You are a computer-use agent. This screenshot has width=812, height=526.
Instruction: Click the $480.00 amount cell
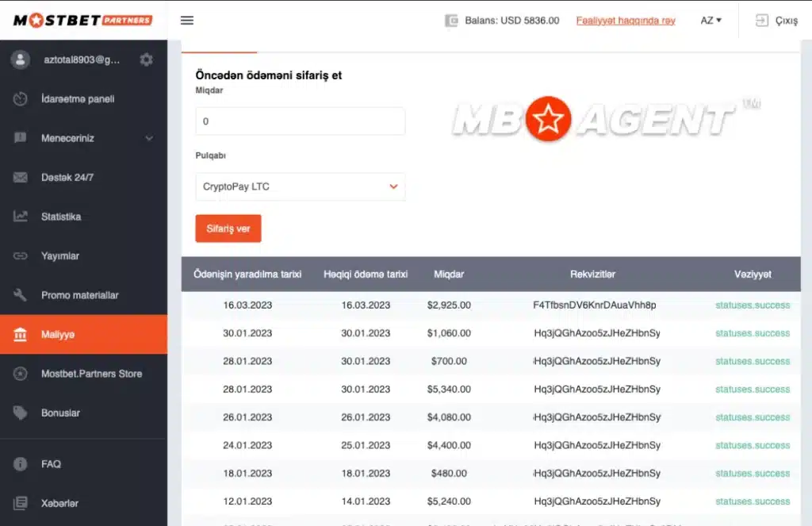pos(449,473)
